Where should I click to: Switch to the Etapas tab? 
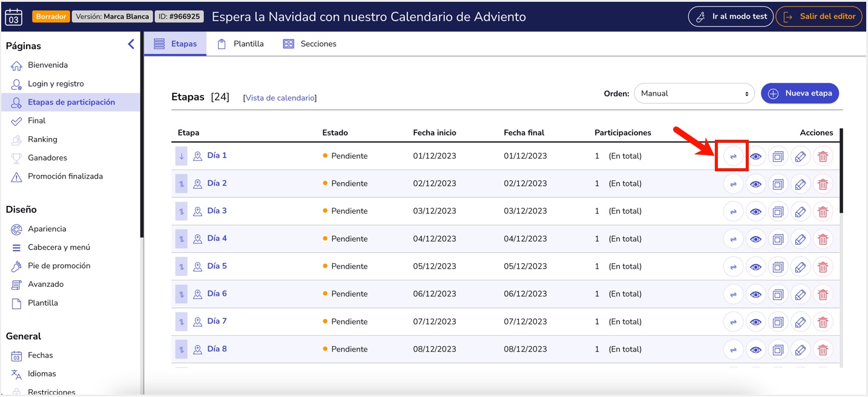tap(175, 44)
